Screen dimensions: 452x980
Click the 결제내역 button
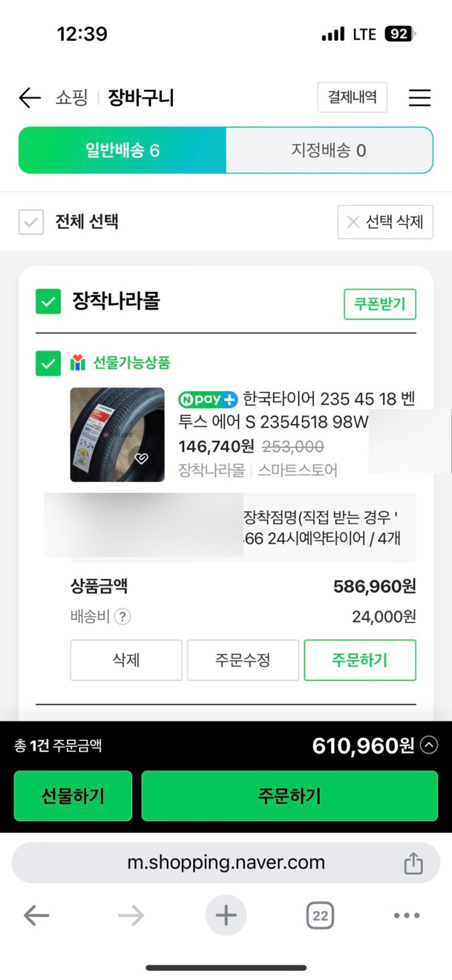pyautogui.click(x=352, y=97)
